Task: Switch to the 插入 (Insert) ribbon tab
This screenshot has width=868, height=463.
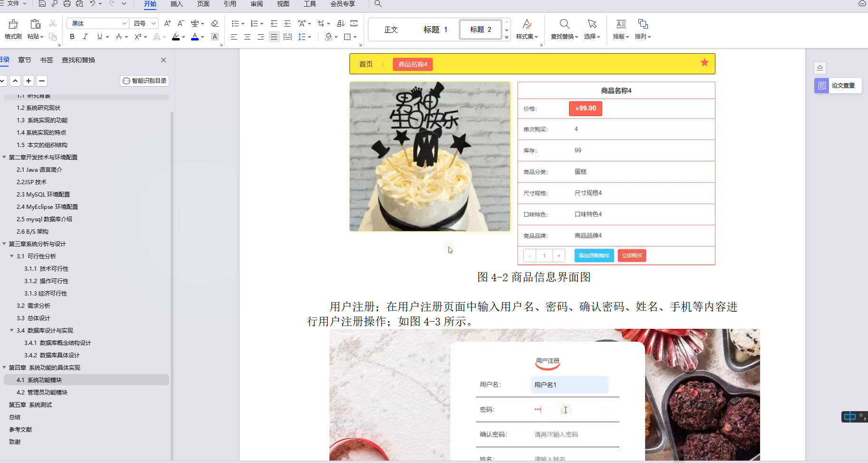Action: coord(176,4)
